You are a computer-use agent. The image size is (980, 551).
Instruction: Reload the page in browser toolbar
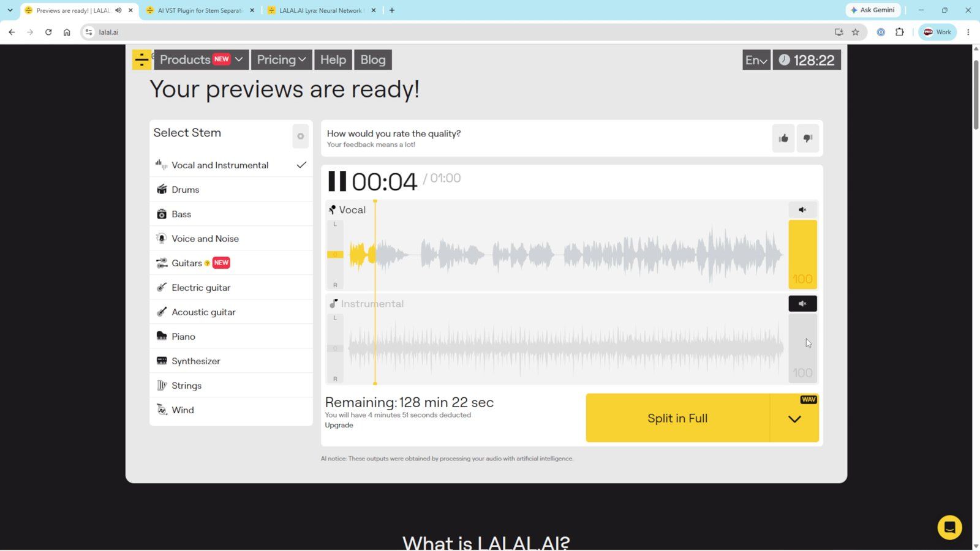click(x=48, y=32)
